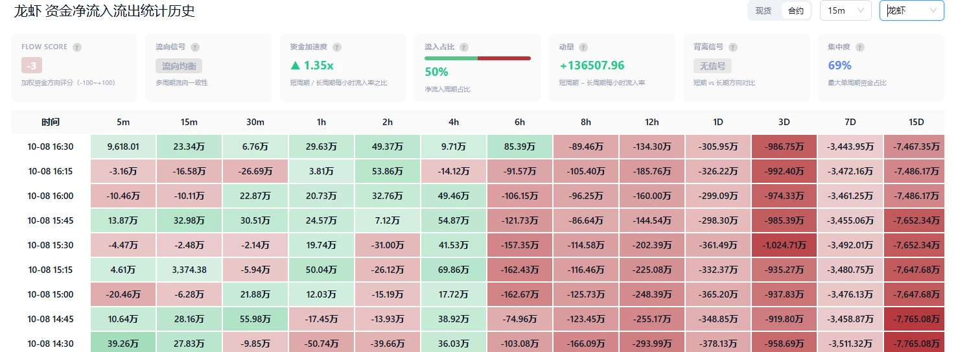This screenshot has width=980, height=352.
Task: Switch to 合约 market mode
Action: 795,10
